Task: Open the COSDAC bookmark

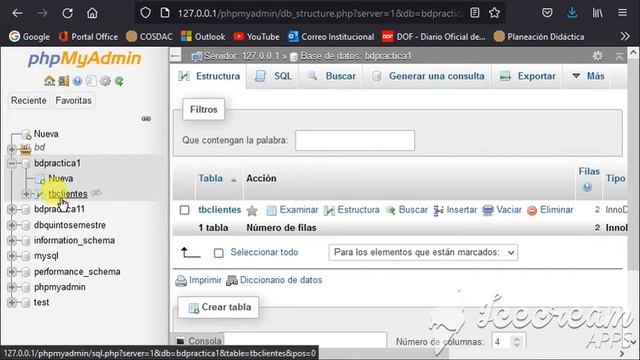Action: 149,37
